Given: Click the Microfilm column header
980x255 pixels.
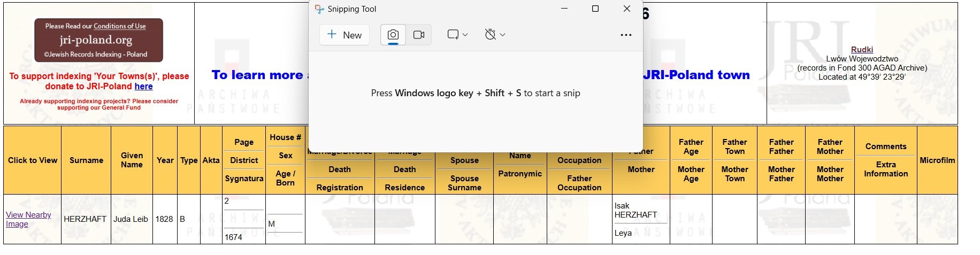Looking at the screenshot, I should pyautogui.click(x=937, y=160).
